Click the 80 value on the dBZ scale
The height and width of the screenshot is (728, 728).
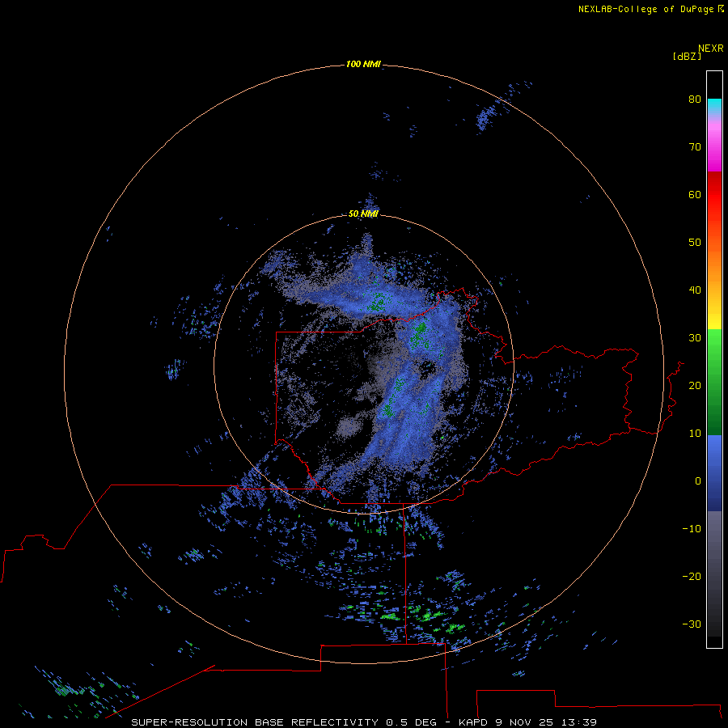coord(695,99)
